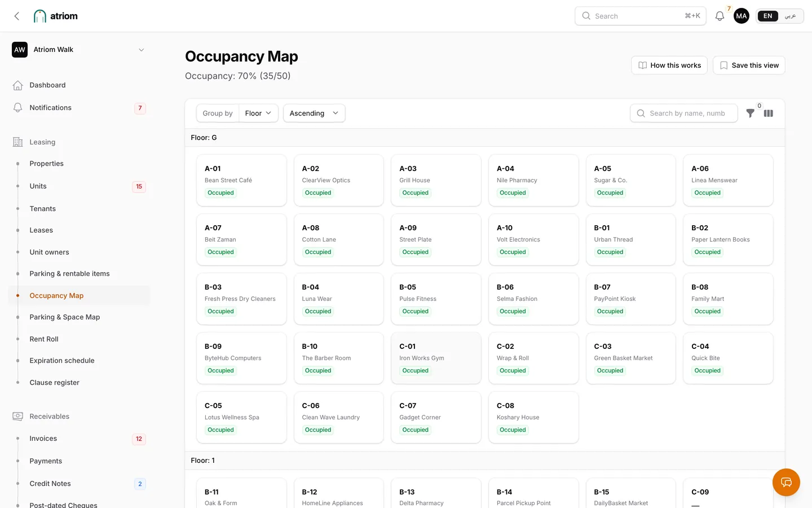Open unit A-07 Beit Zaman card
The height and width of the screenshot is (508, 812).
pyautogui.click(x=241, y=239)
